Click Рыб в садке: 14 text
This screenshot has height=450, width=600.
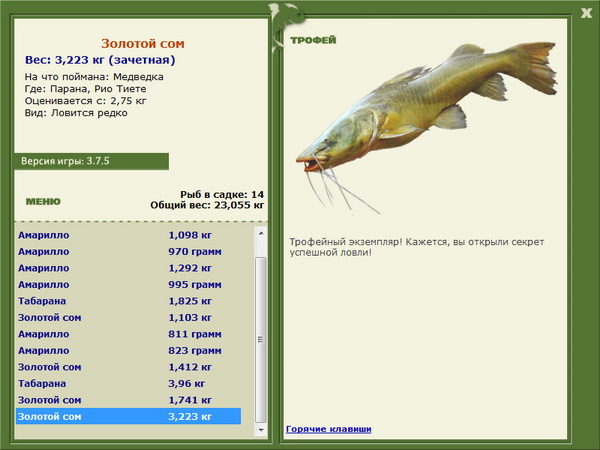pos(222,194)
